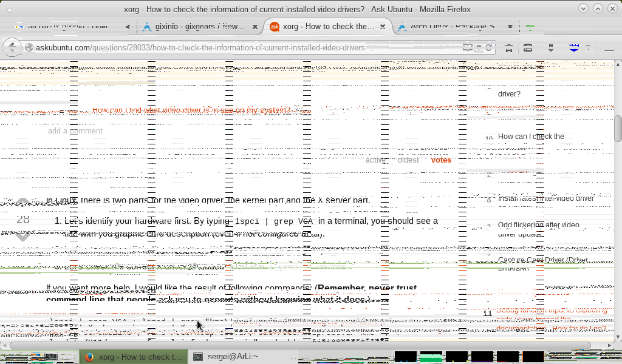Sort answers by votes

441,160
